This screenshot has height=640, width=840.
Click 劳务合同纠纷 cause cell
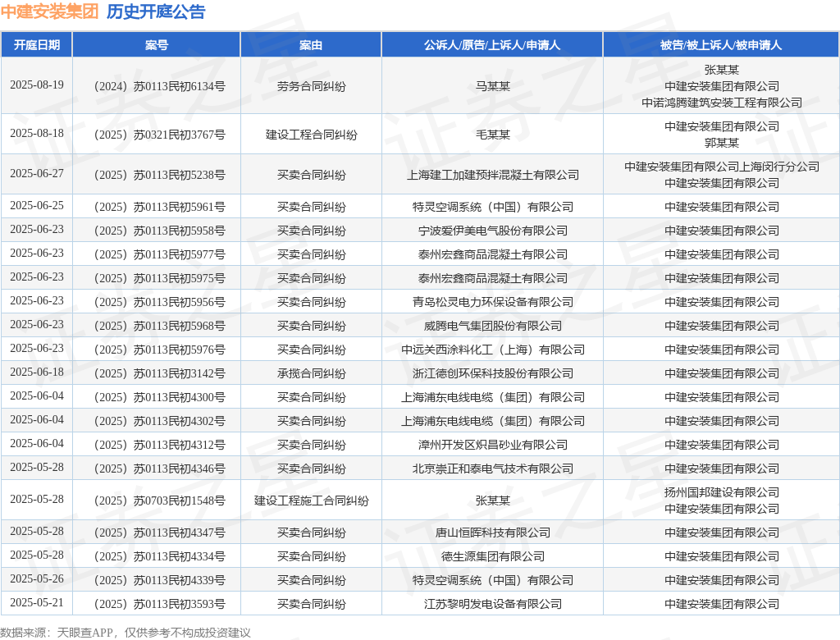click(311, 86)
